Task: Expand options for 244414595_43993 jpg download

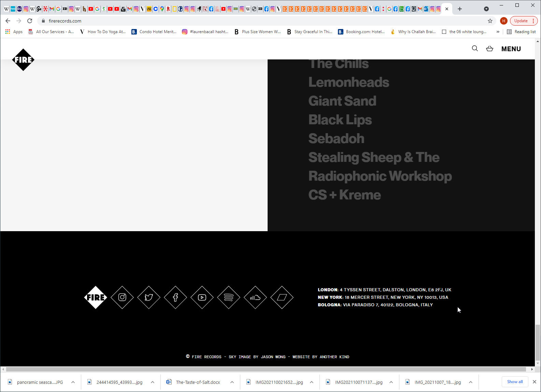Action: pyautogui.click(x=153, y=382)
